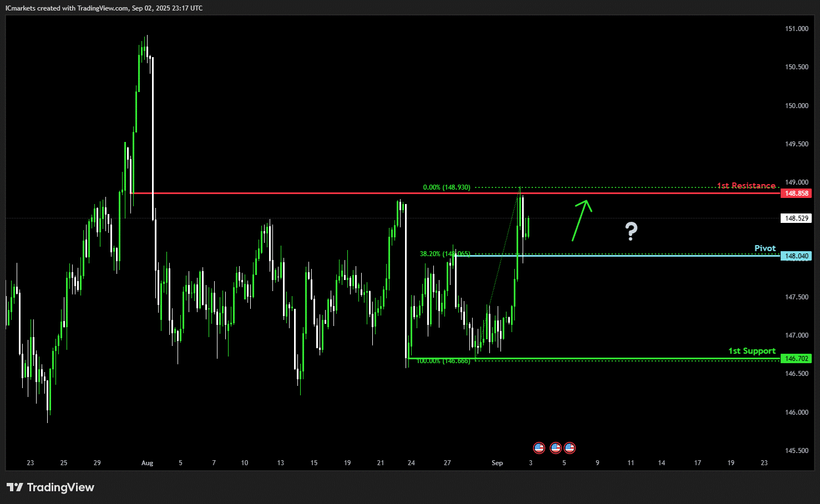Select the green 146.702 support price tag

coord(796,359)
